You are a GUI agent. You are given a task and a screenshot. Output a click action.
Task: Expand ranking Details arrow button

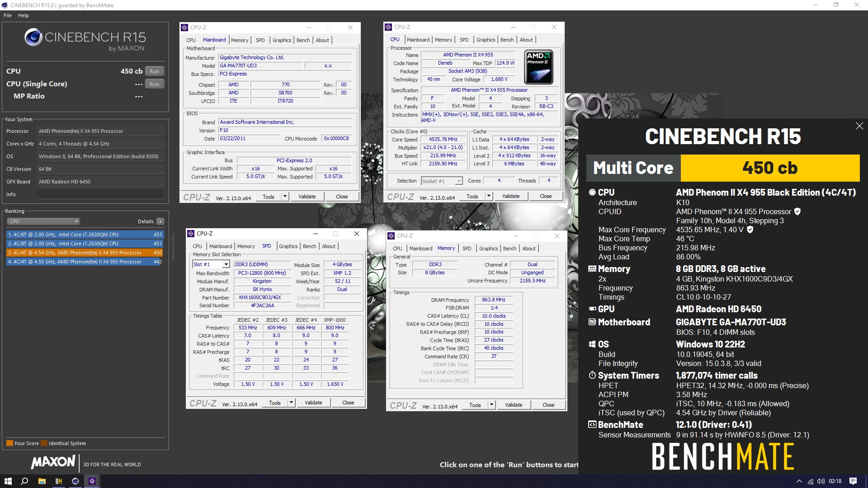click(x=160, y=221)
